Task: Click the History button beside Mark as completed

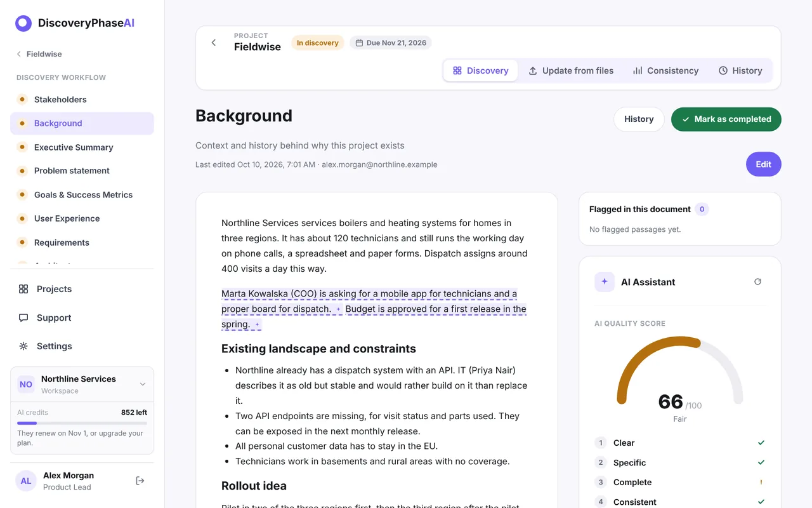Action: tap(639, 119)
